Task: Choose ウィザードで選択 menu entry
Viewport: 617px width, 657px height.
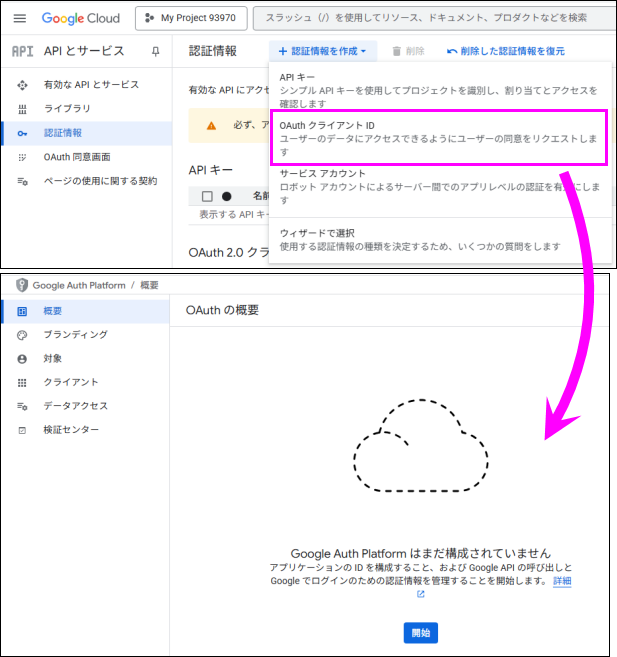Action: coord(440,240)
